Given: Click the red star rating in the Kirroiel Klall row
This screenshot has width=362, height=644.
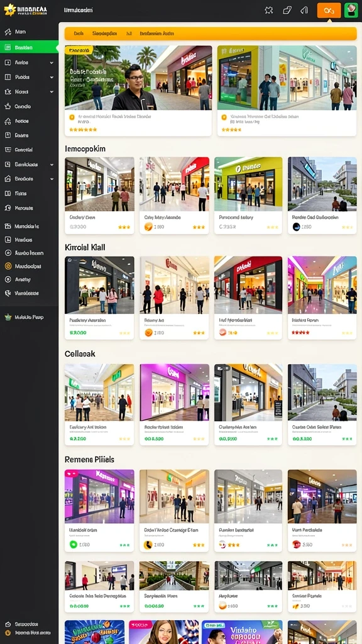Looking at the screenshot, I should [x=300, y=332].
